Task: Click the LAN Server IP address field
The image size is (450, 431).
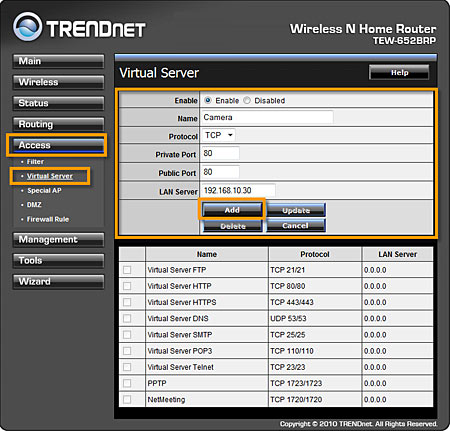Action: pos(238,190)
